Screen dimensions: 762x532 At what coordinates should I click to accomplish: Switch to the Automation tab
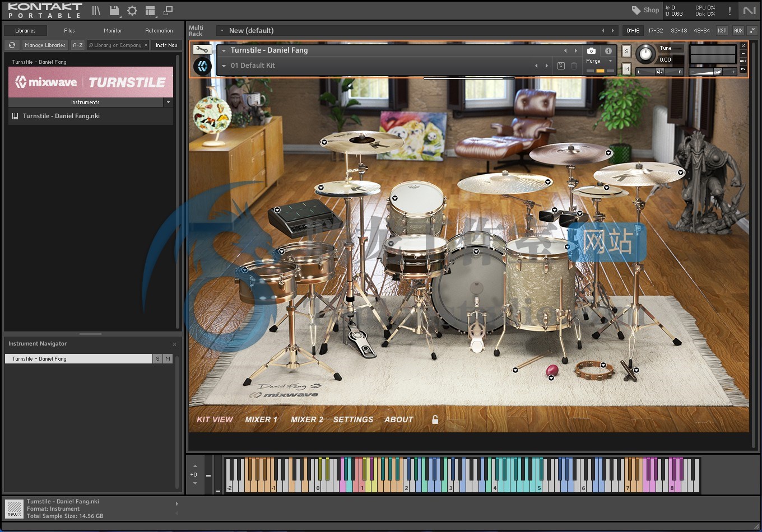159,31
